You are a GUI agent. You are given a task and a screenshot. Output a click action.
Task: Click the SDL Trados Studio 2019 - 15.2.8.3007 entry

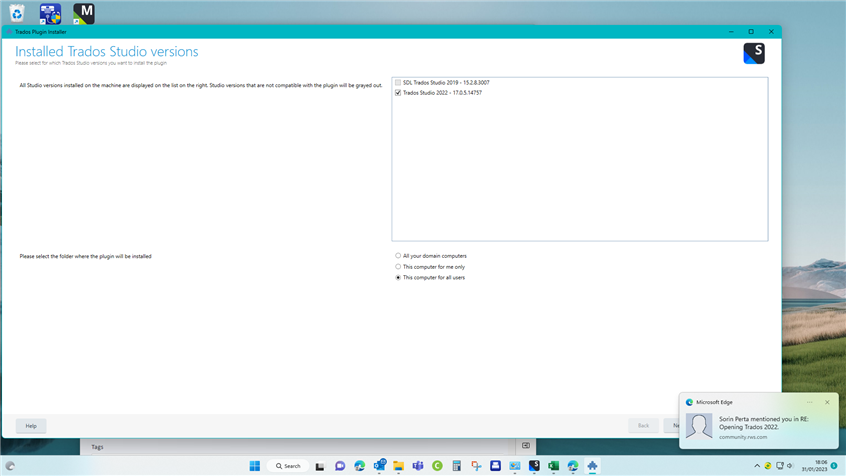[x=446, y=83]
